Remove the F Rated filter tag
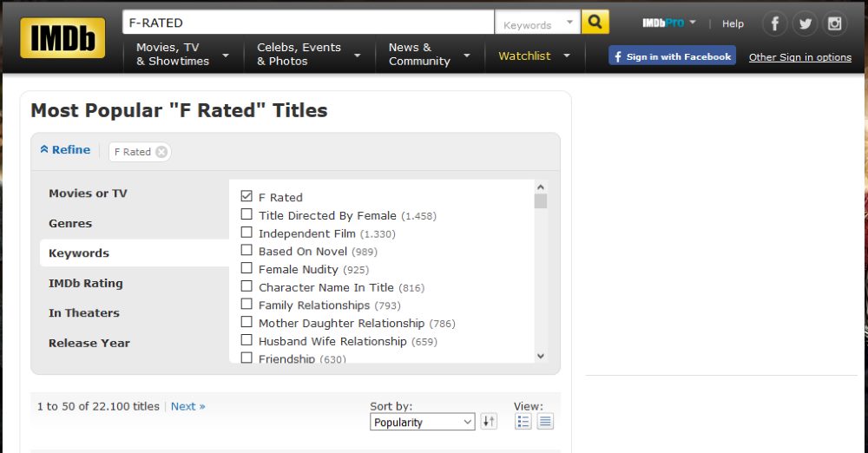The width and height of the screenshot is (868, 453). coord(161,152)
